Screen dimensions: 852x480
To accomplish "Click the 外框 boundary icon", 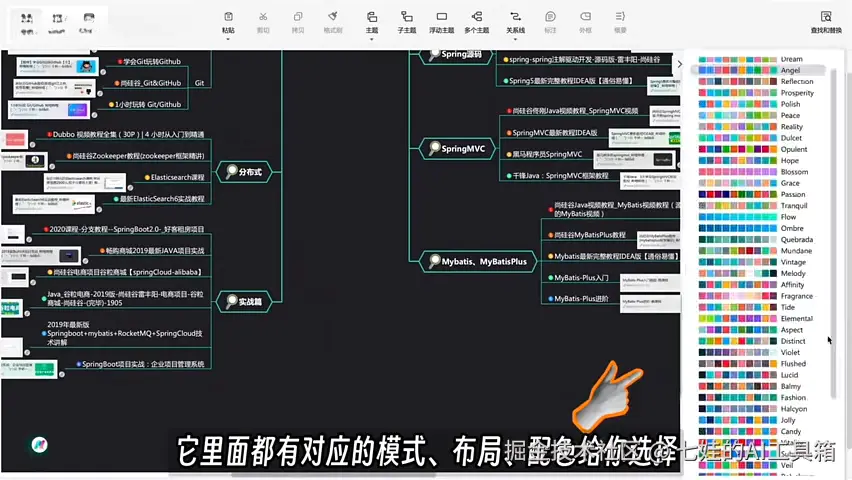I will pyautogui.click(x=585, y=17).
